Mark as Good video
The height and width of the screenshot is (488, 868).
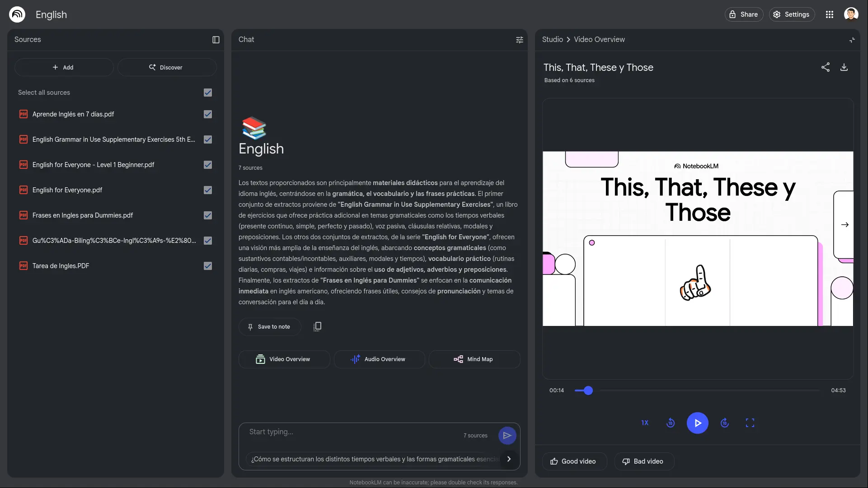click(x=574, y=461)
